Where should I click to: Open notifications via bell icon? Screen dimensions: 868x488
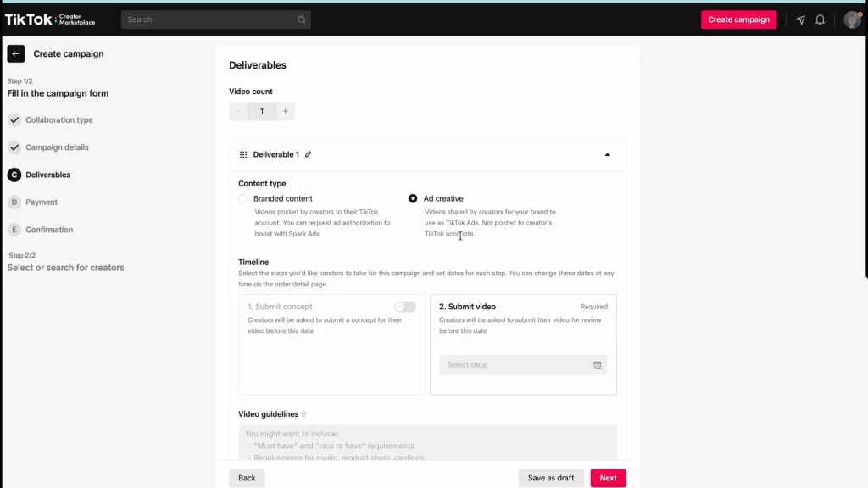820,19
